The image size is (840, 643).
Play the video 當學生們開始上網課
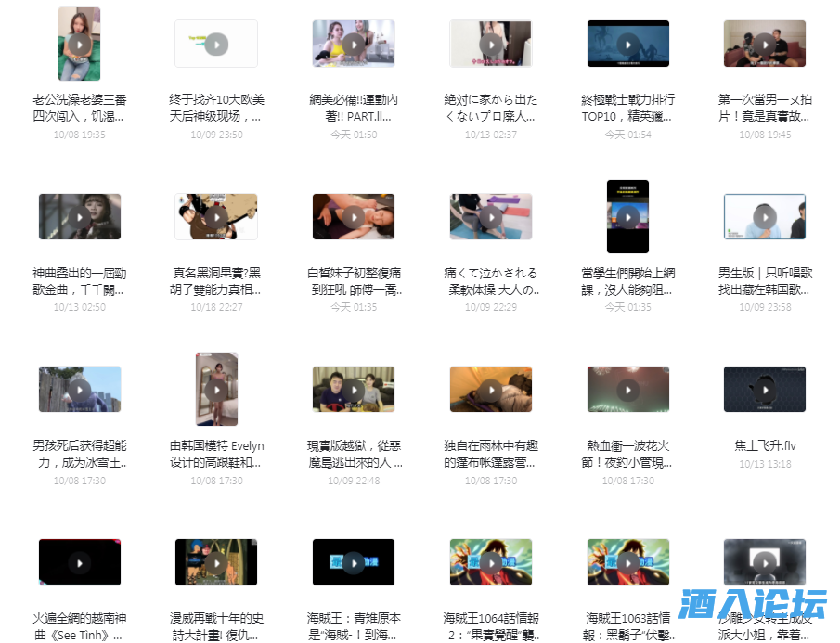pyautogui.click(x=627, y=217)
